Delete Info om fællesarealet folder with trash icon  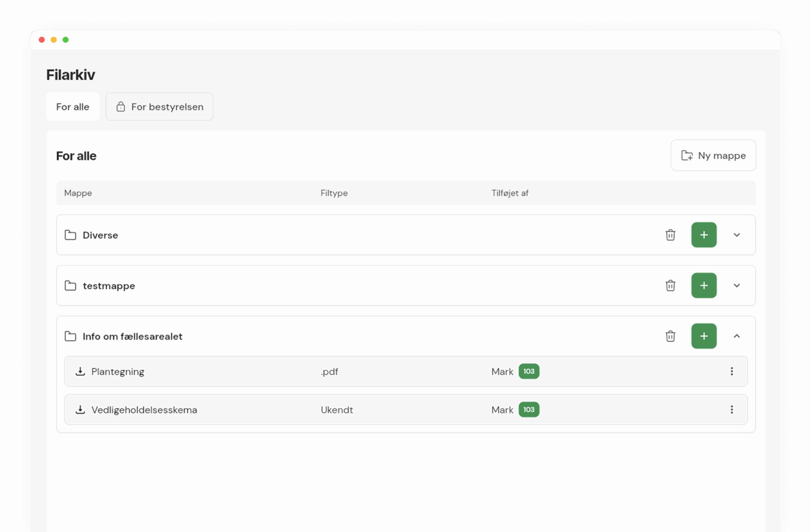pos(670,336)
